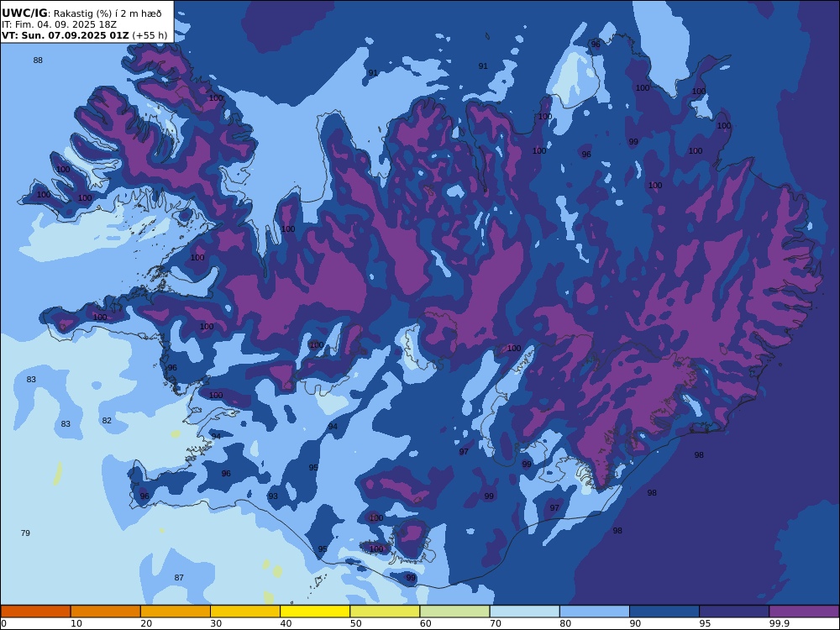The width and height of the screenshot is (840, 630).
Task: Click the valid time 'VT: Sun. 07.09.2025 01Z'
Action: [x=66, y=35]
